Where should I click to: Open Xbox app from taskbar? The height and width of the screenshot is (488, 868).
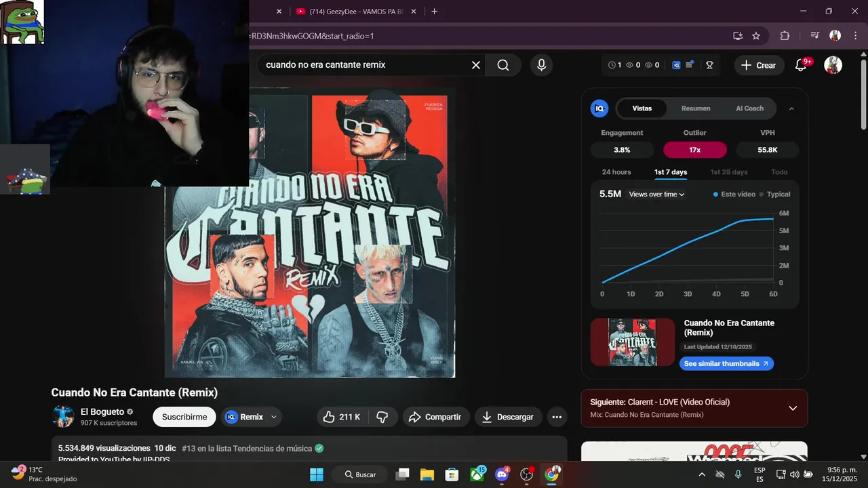point(477,474)
